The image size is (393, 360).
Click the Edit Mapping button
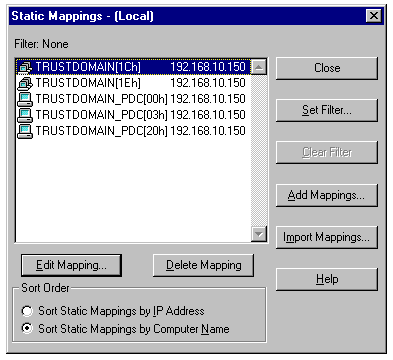click(x=71, y=265)
